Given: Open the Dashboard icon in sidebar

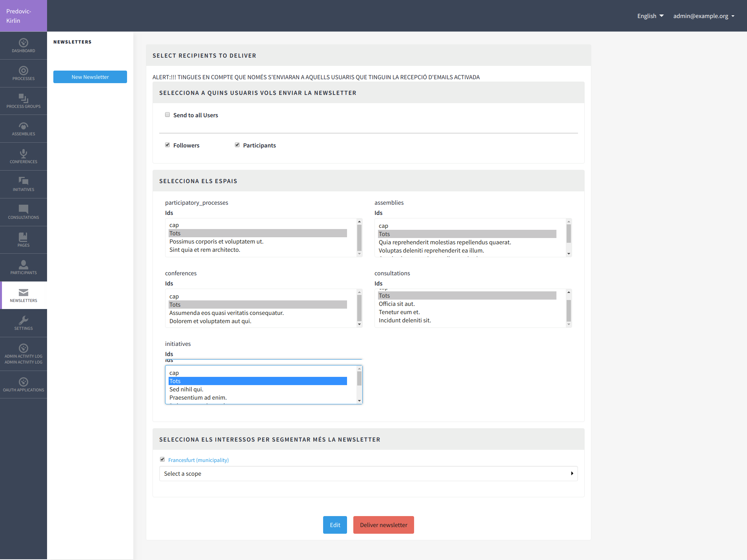Looking at the screenshot, I should click(24, 43).
